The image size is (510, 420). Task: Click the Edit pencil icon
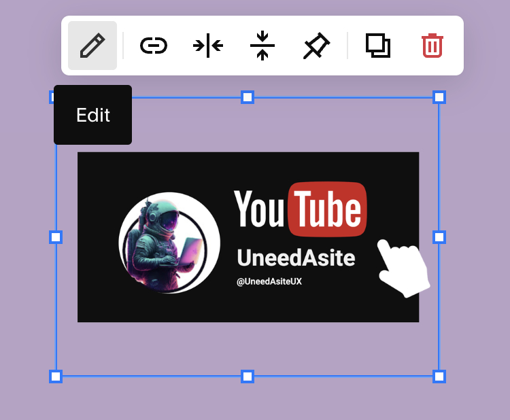click(92, 46)
